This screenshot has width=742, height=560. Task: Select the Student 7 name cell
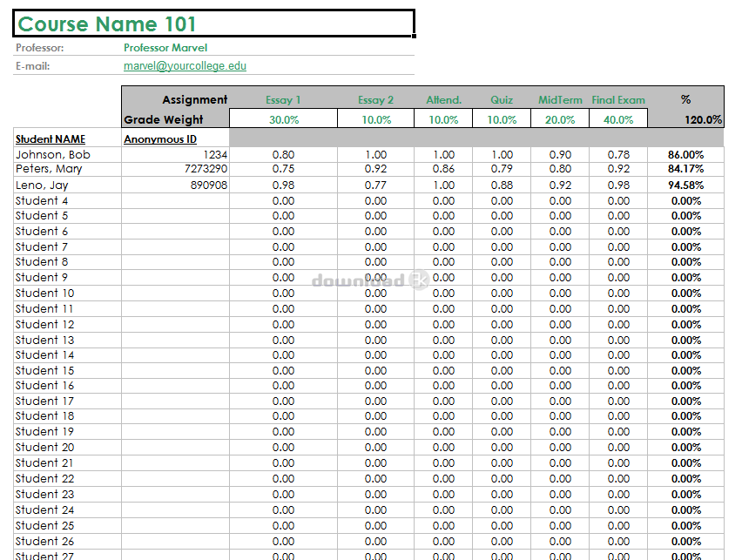(x=67, y=247)
